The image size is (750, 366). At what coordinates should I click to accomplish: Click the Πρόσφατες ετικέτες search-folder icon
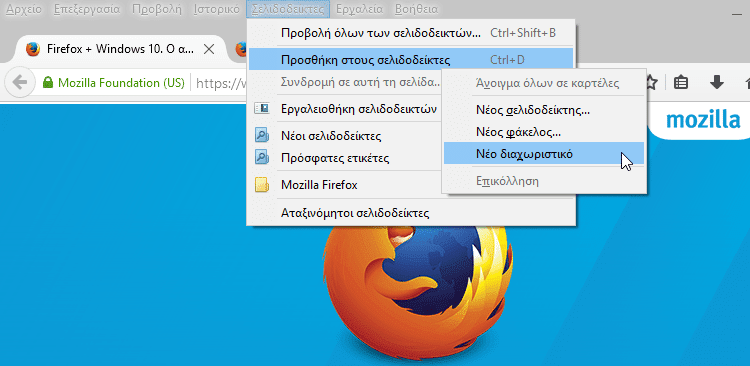click(x=262, y=157)
